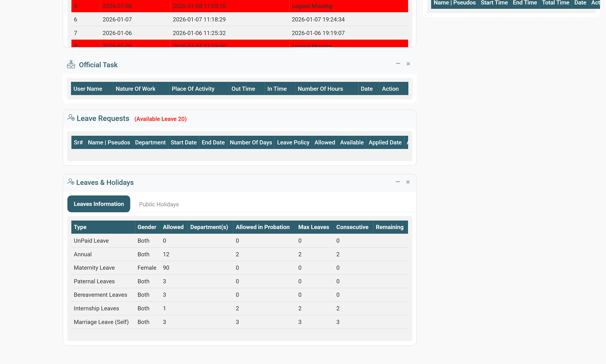The image size is (606, 364).
Task: Select the Maternity Leave row
Action: [x=94, y=268]
